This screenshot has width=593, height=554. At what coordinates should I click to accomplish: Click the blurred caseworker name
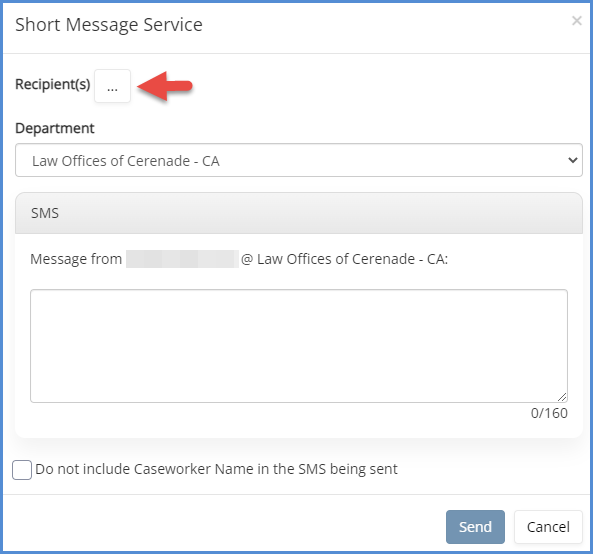tap(182, 259)
